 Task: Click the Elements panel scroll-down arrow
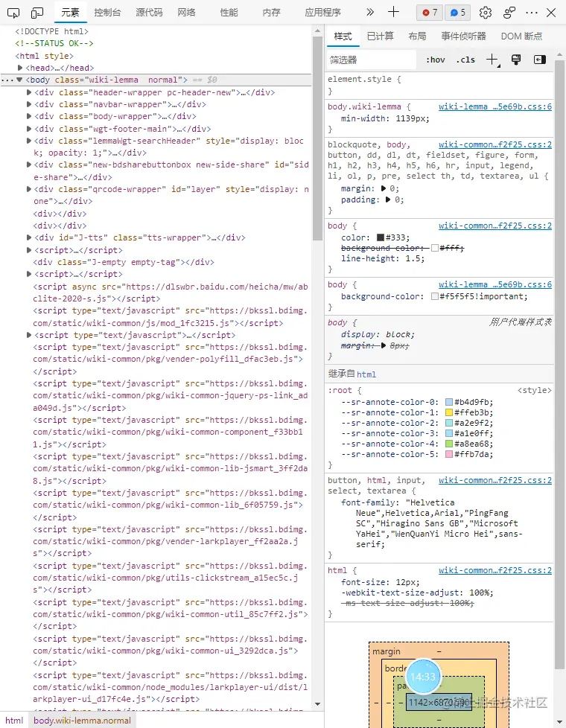click(x=317, y=704)
